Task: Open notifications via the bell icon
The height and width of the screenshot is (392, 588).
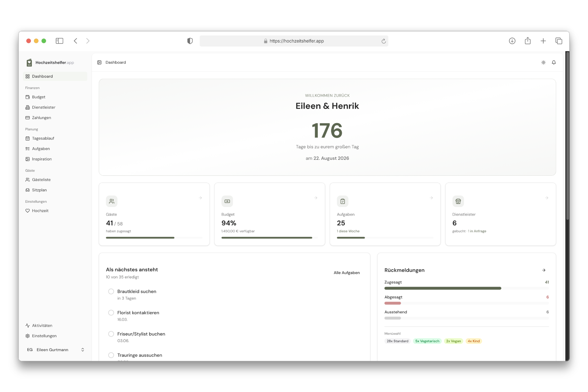Action: coord(554,62)
